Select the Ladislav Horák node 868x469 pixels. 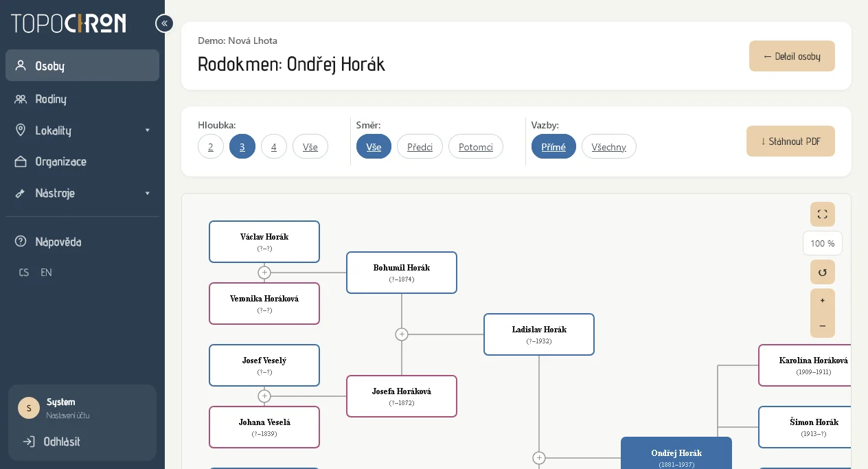pyautogui.click(x=539, y=334)
